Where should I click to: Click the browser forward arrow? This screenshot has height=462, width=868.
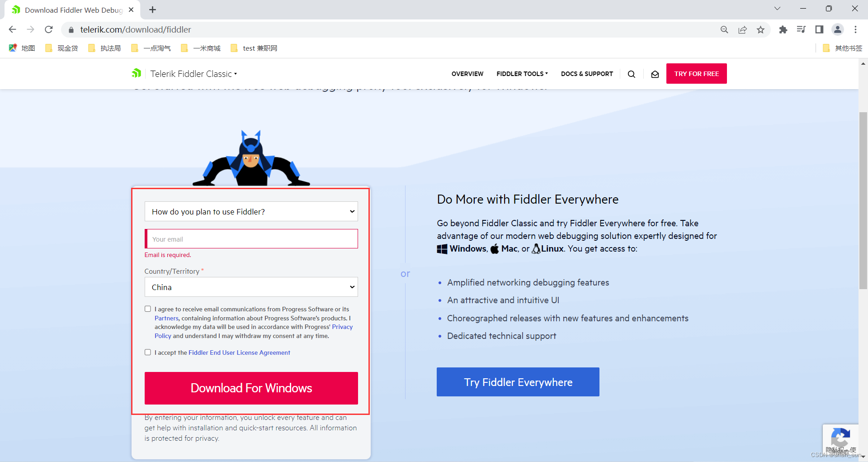[x=30, y=29]
